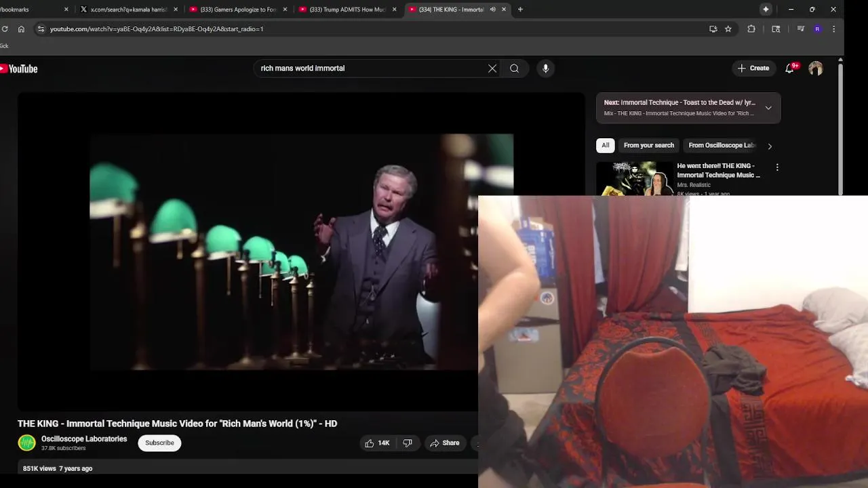This screenshot has width=868, height=488.
Task: Clear the YouTube search box text
Action: tap(492, 68)
